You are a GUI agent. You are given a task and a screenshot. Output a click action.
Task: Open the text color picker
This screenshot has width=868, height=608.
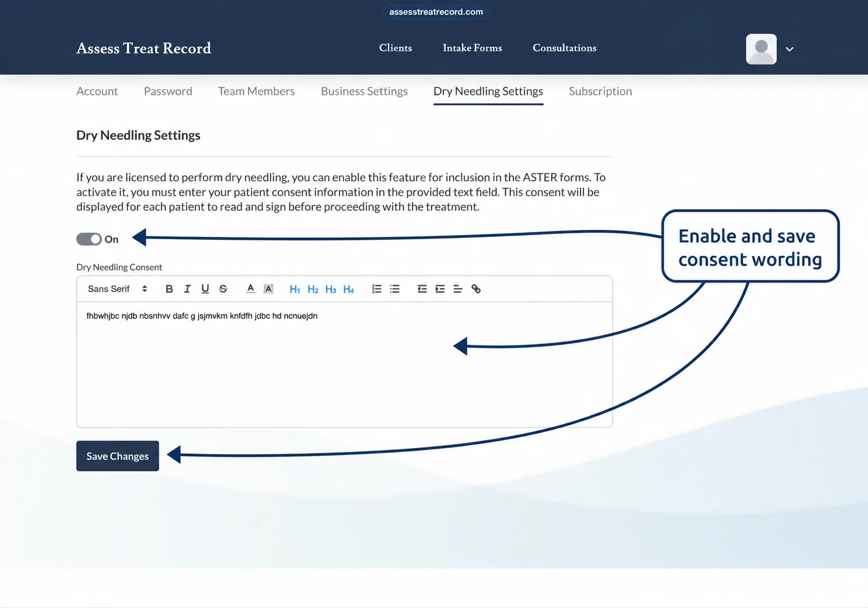pyautogui.click(x=250, y=289)
